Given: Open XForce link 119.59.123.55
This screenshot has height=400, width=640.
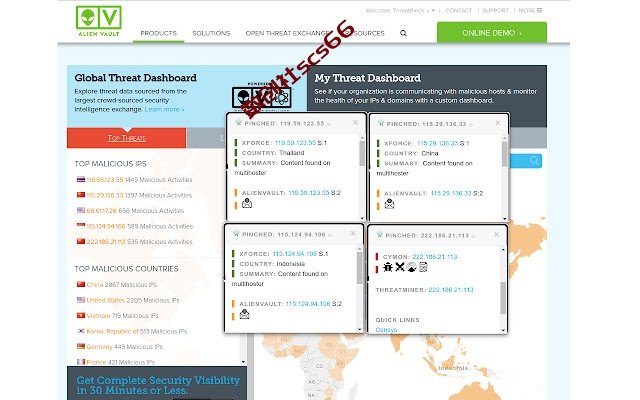Looking at the screenshot, I should pos(295,143).
